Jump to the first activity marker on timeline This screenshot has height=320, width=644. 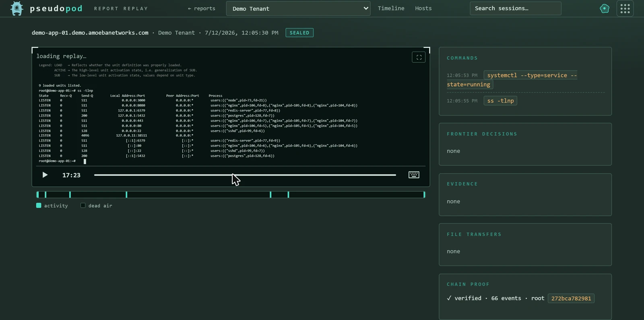point(37,195)
